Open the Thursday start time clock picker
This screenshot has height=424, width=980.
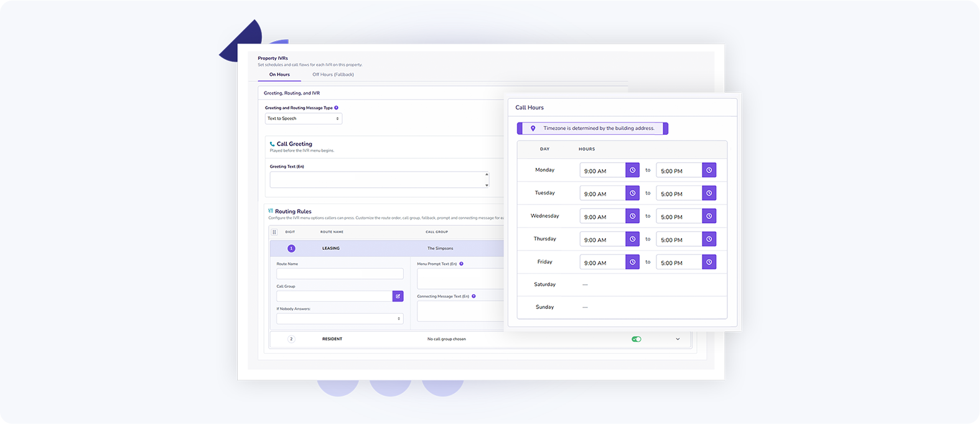(632, 239)
